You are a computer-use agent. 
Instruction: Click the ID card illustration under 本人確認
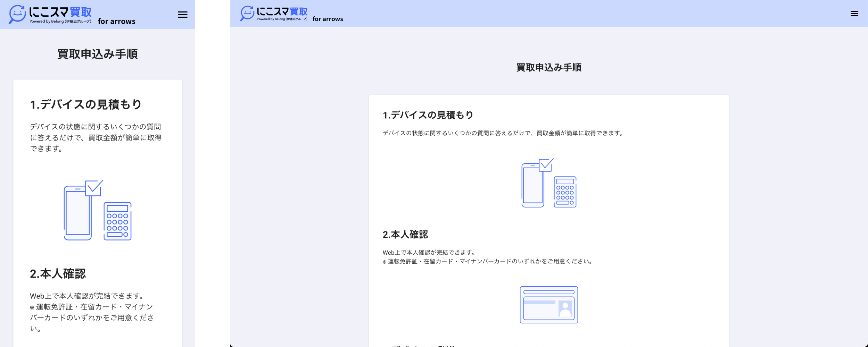548,305
